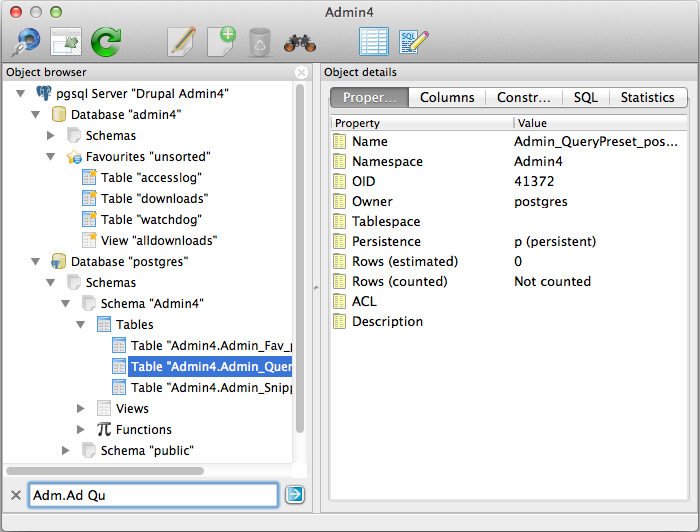
Task: Collapse the Database "postgres" node
Action: [x=36, y=262]
